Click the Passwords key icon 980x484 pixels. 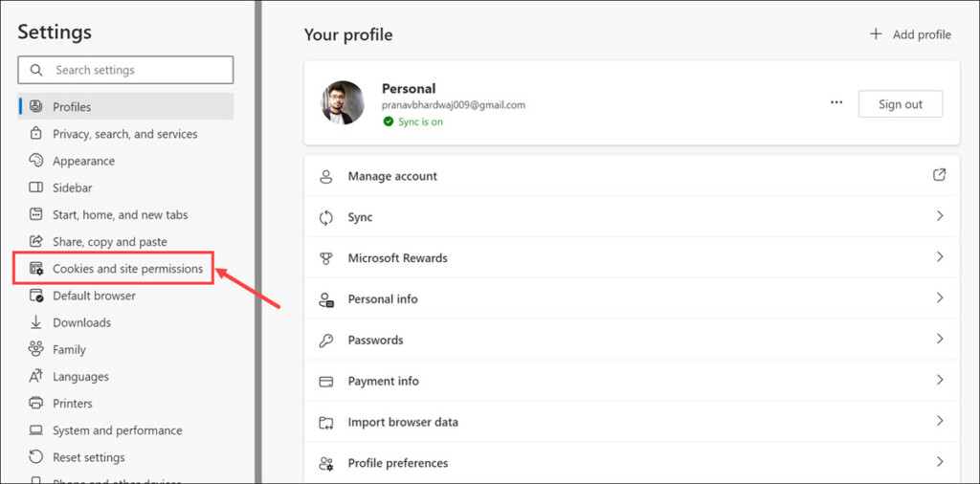[326, 340]
